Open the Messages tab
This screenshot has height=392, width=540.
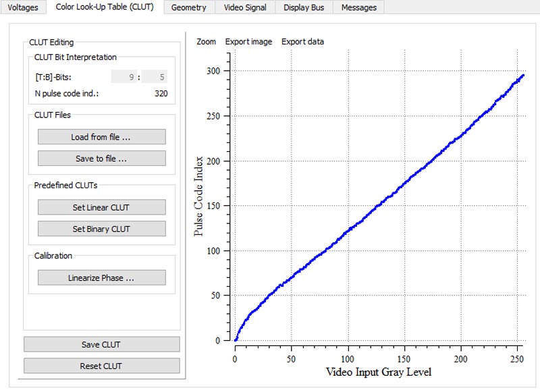(x=359, y=7)
